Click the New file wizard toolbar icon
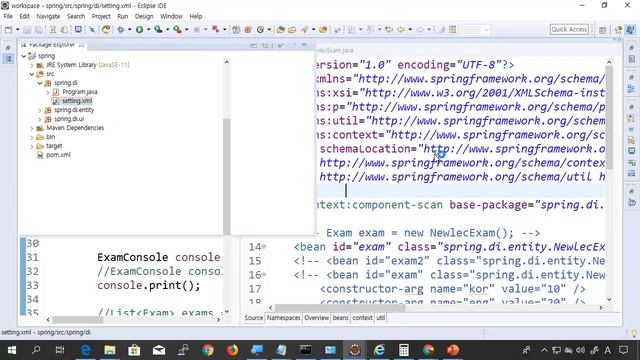Screen dimensions: 640x360 tap(9, 29)
